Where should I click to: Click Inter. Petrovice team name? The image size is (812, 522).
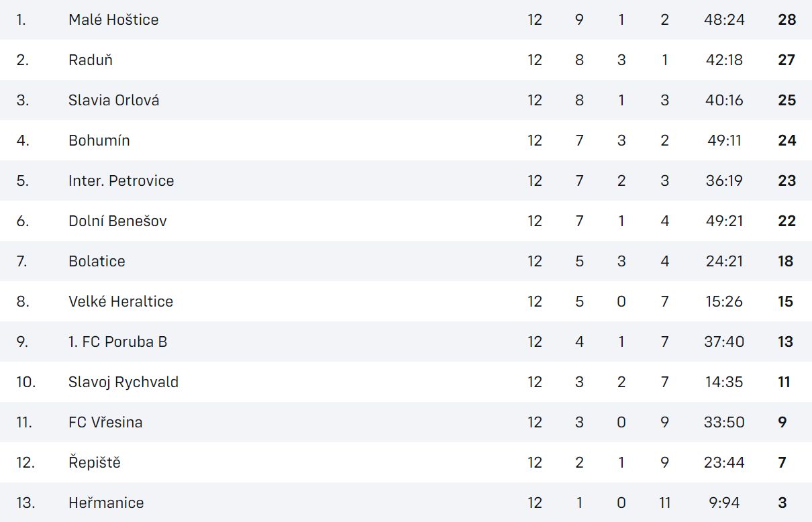121,180
